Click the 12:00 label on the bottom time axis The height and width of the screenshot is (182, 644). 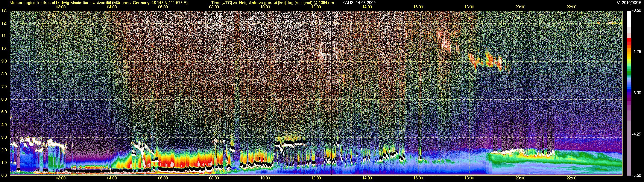coord(316,178)
